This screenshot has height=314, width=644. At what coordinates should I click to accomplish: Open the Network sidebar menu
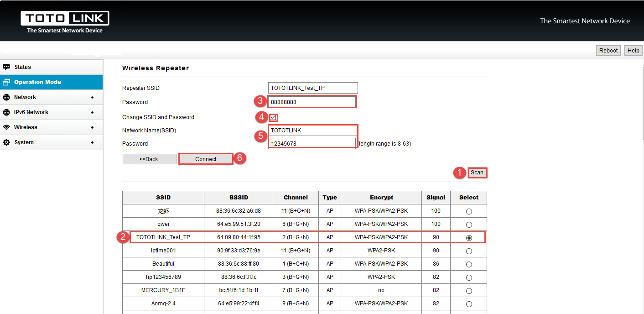pos(51,97)
